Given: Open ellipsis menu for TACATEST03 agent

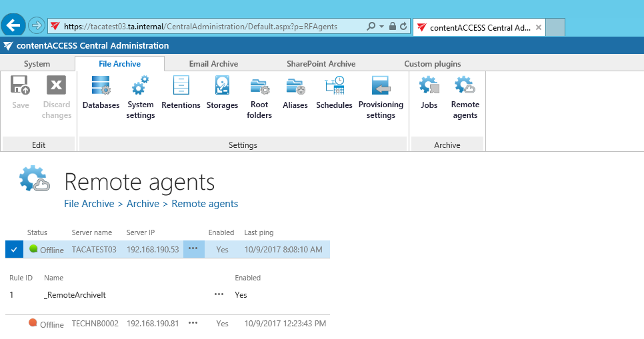Looking at the screenshot, I should (193, 249).
